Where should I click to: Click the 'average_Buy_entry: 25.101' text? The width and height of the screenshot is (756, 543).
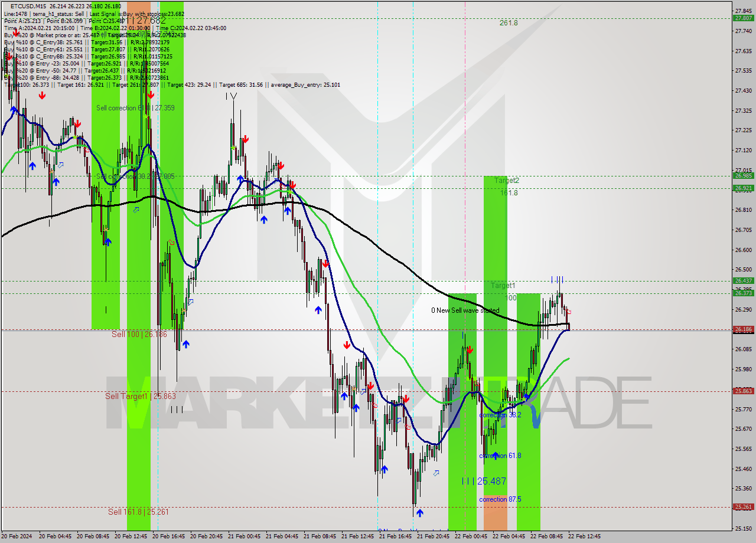click(305, 85)
